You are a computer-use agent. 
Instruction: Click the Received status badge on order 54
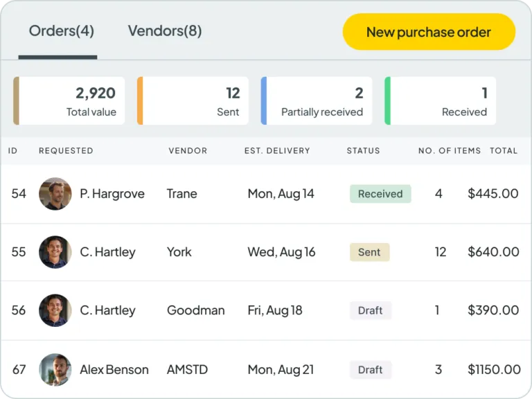pos(380,194)
